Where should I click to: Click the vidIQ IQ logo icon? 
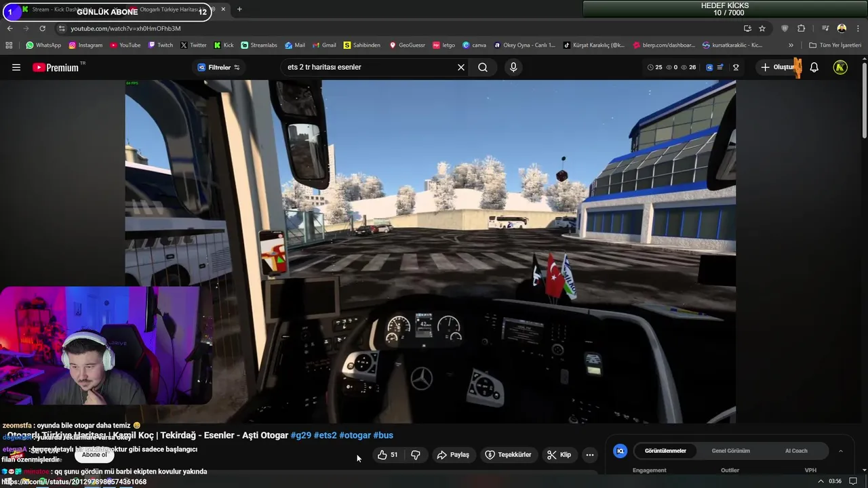coord(620,451)
